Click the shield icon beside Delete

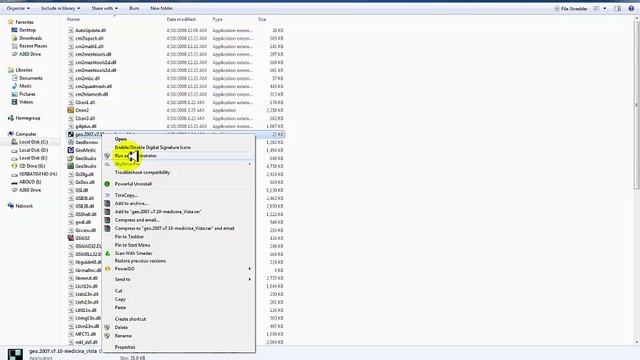pyautogui.click(x=107, y=328)
